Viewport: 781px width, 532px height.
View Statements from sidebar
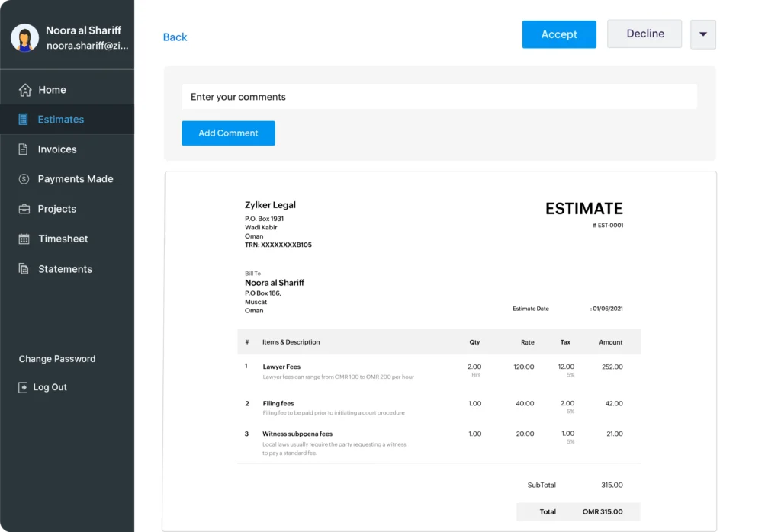coord(67,269)
